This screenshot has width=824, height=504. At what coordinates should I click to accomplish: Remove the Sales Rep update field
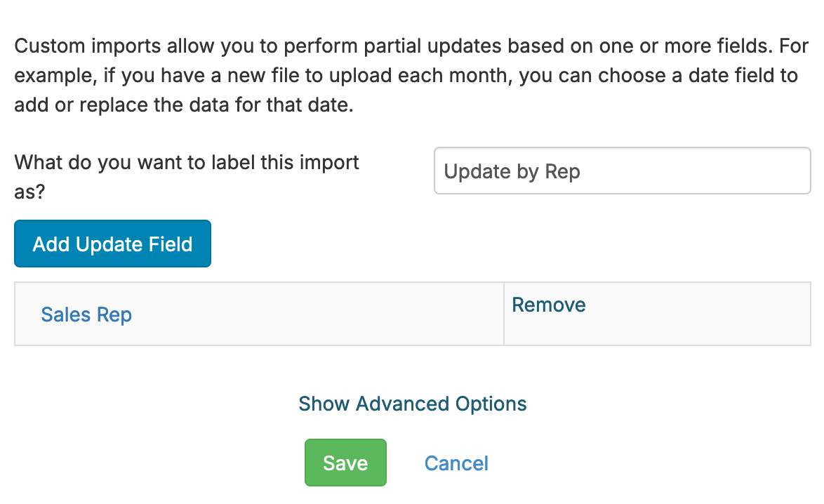(x=549, y=305)
